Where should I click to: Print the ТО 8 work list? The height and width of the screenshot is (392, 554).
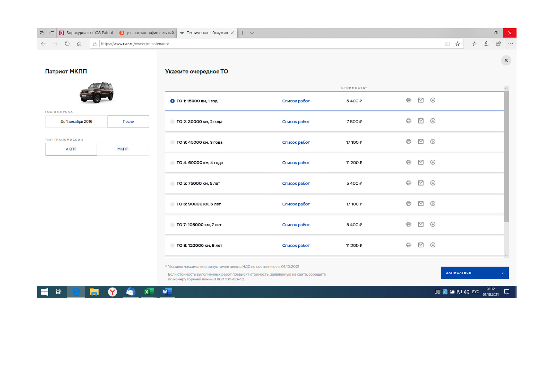pos(409,245)
